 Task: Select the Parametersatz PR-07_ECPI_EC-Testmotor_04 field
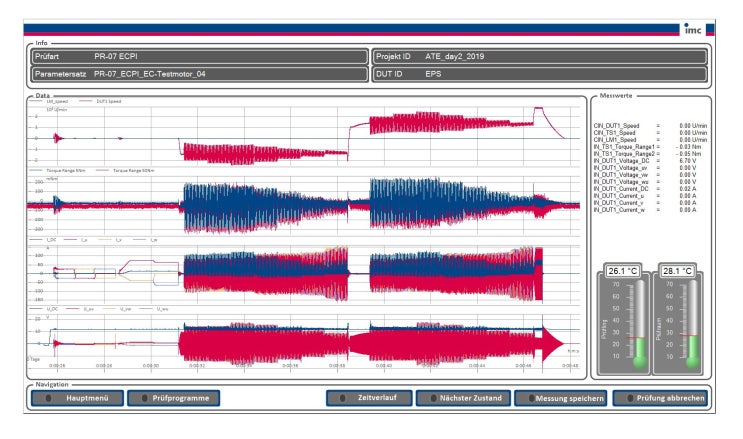199,74
